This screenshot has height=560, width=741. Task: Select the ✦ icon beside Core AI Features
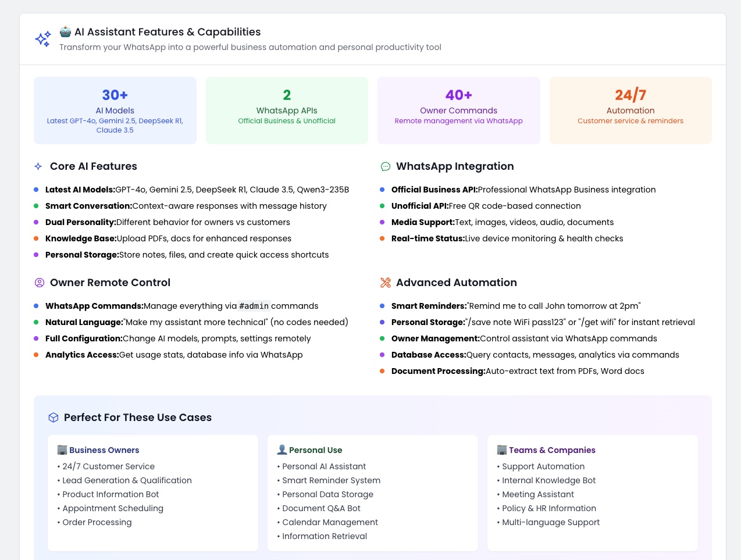37,166
